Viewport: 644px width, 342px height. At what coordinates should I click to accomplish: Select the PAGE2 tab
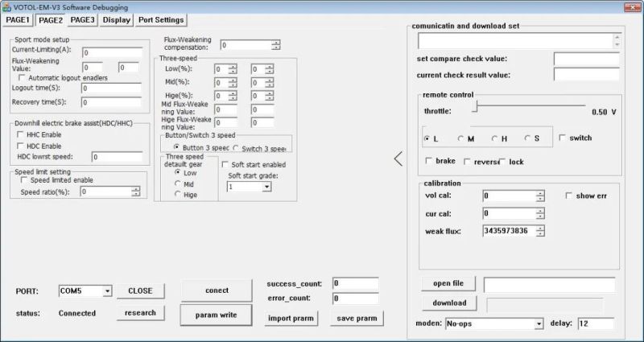tap(51, 20)
